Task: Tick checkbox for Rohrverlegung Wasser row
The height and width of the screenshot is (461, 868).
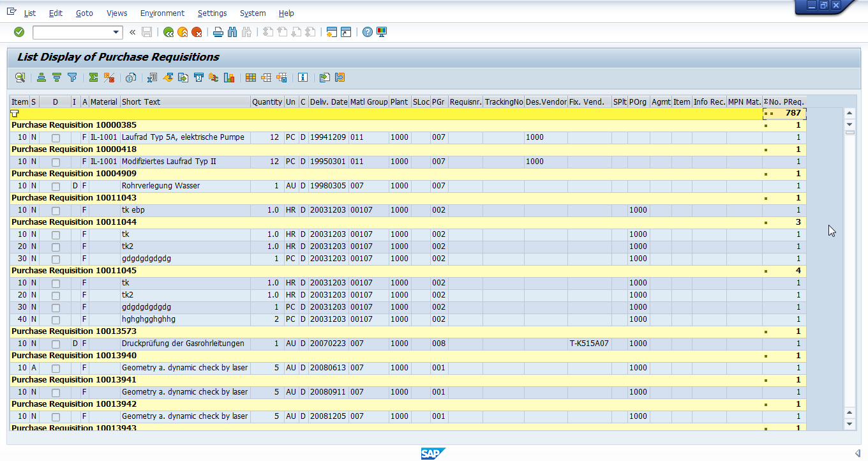Action: pyautogui.click(x=56, y=186)
